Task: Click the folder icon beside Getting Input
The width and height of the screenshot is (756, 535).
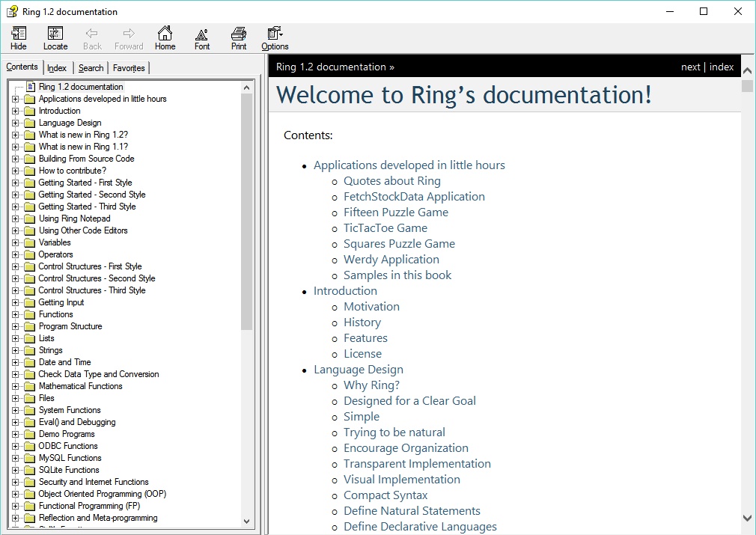Action: point(30,302)
